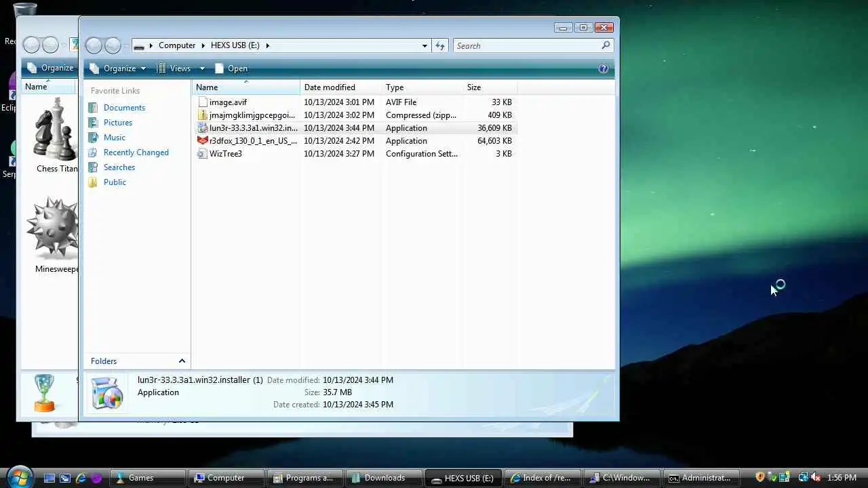Switch to Administrat... command prompt taskbar button
The height and width of the screenshot is (488, 868).
point(701,478)
